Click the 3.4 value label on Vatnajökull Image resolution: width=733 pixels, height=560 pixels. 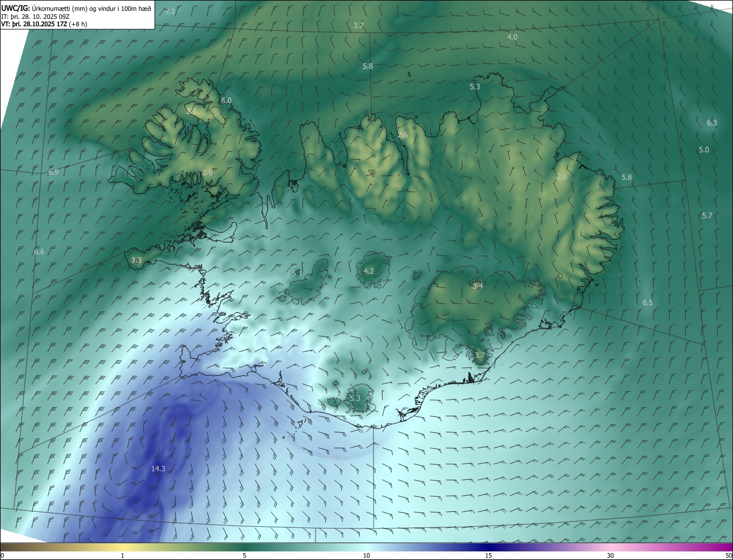[478, 286]
